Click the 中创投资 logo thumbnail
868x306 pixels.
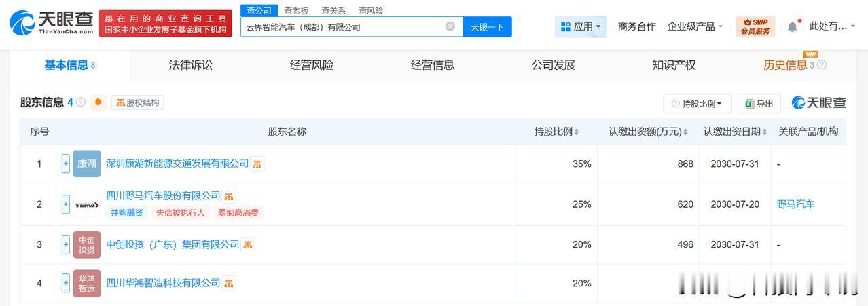tap(87, 244)
